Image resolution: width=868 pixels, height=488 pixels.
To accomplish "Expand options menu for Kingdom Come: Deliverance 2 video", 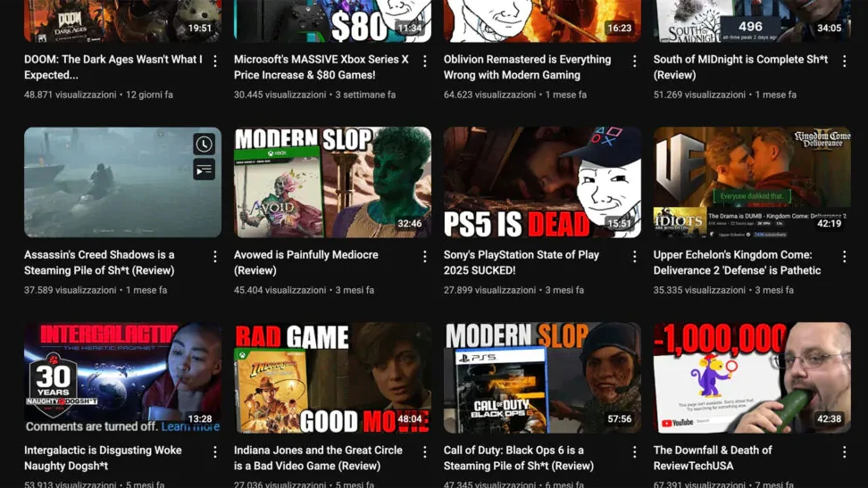I will [x=845, y=257].
